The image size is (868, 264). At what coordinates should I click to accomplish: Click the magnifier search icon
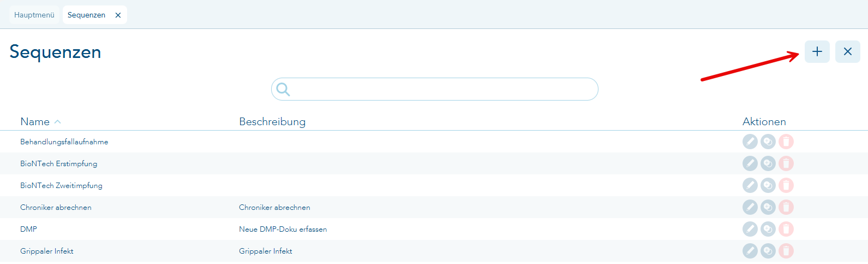pyautogui.click(x=283, y=89)
